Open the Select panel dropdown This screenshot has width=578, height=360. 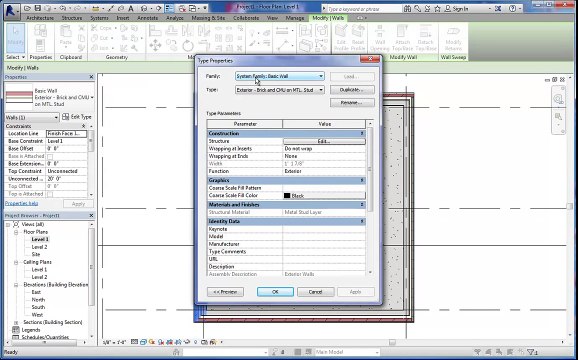tap(15, 57)
